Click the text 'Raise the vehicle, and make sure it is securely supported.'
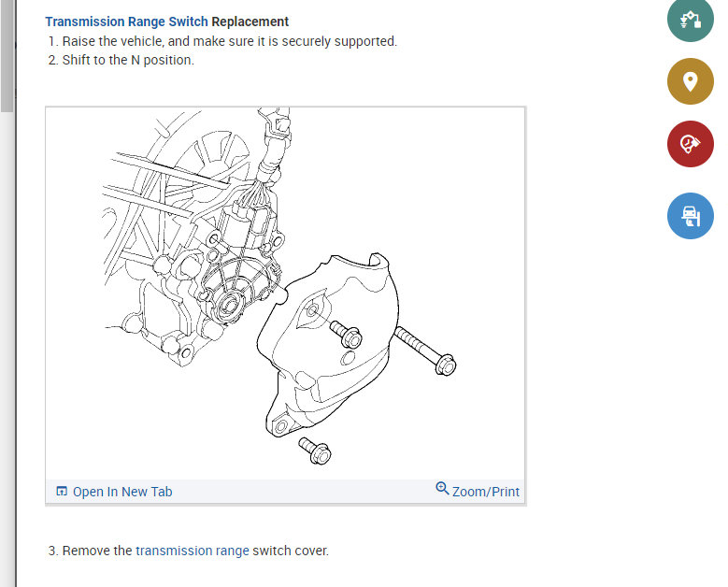Image resolution: width=728 pixels, height=587 pixels. 229,41
